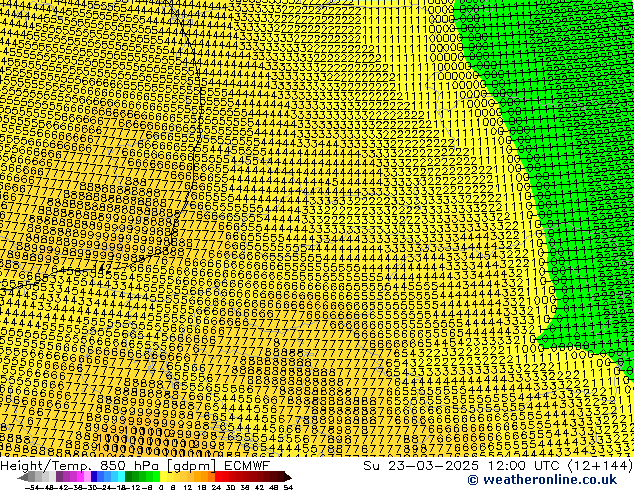Click the '12' label on the temperature scale
This screenshot has width=634, height=490.
(187, 487)
